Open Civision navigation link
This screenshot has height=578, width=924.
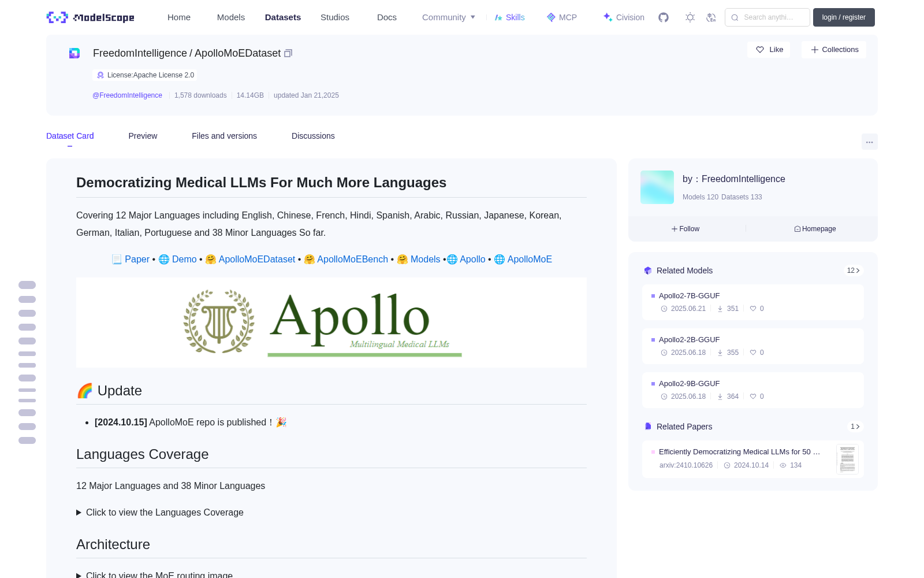pos(624,17)
